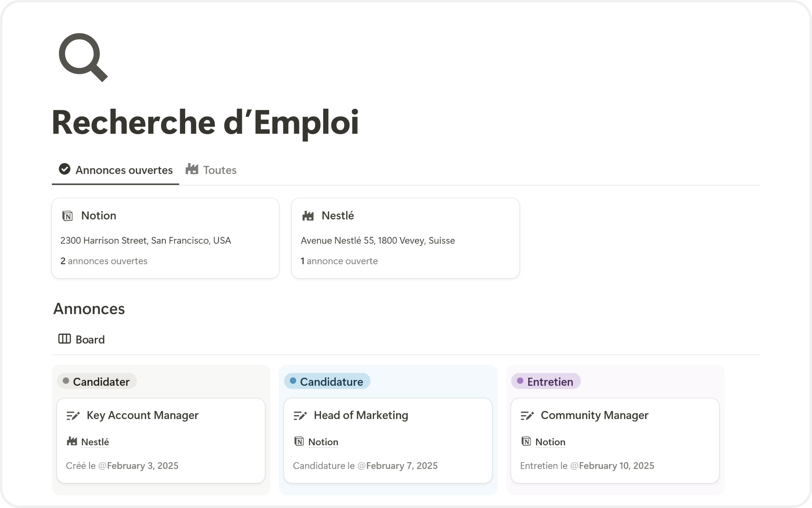Screen dimensions: 812x508
Task: Click the Board layout icon
Action: click(x=64, y=339)
